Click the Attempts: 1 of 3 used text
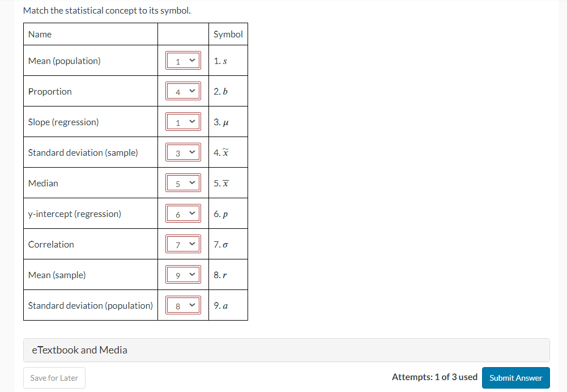Screen dimensions: 567x392 (x=434, y=377)
